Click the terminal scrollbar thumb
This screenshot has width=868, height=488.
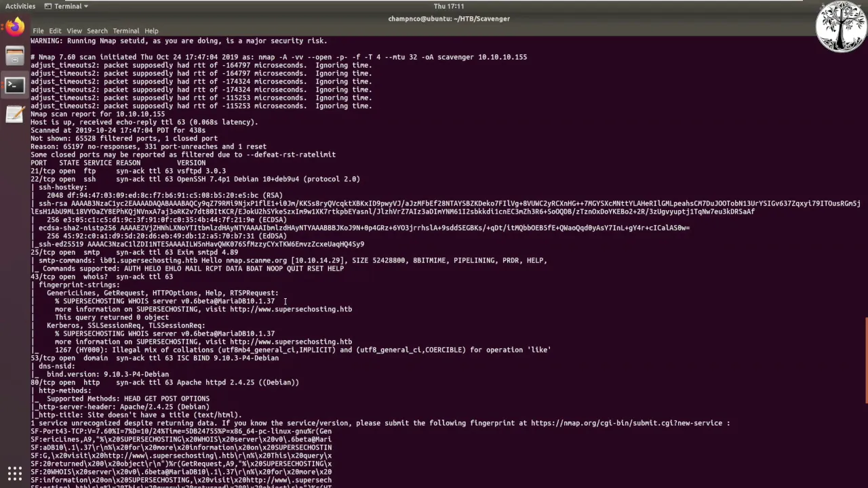(x=865, y=361)
